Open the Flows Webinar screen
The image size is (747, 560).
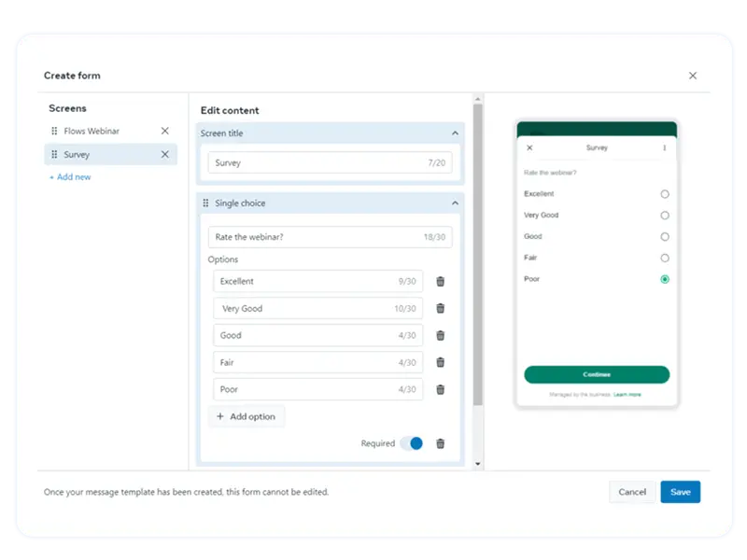[x=92, y=132]
